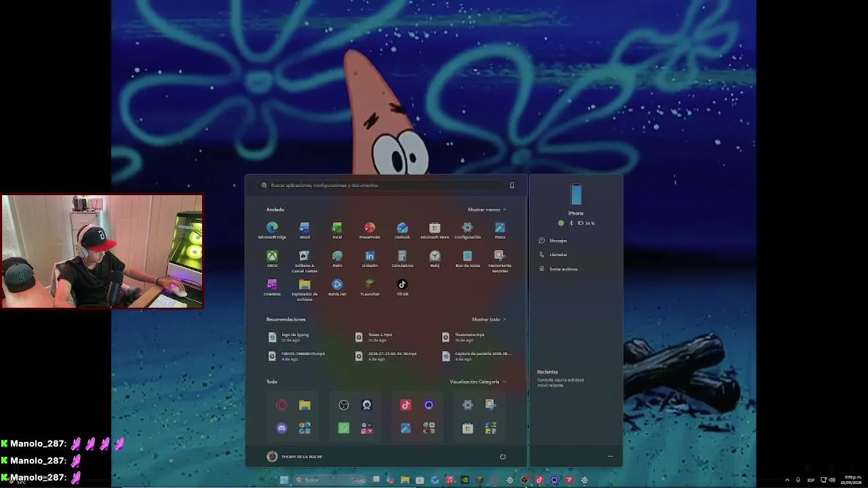Image resolution: width=868 pixels, height=488 pixels.
Task: Launch Word from the pinned apps
Action: [304, 230]
